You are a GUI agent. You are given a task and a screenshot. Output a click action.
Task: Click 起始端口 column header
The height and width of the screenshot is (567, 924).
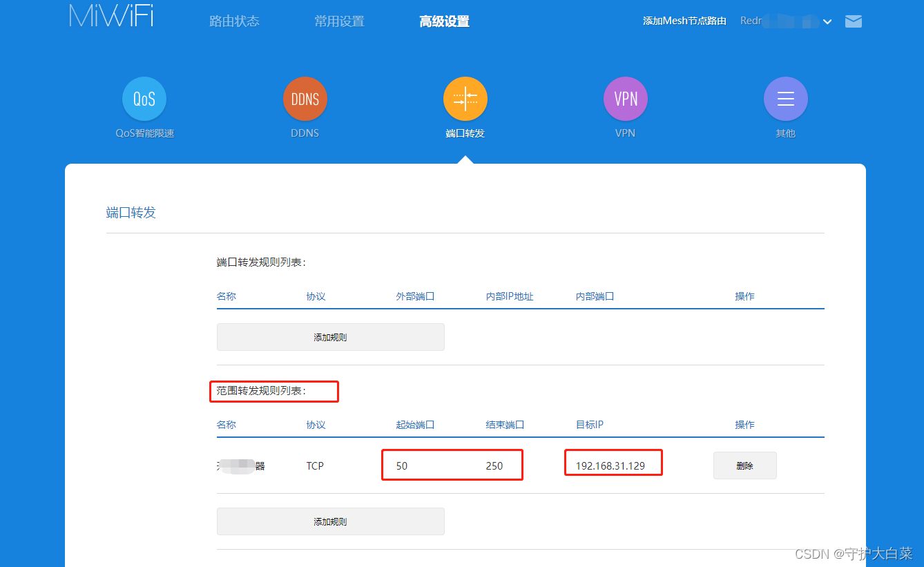[x=415, y=425]
